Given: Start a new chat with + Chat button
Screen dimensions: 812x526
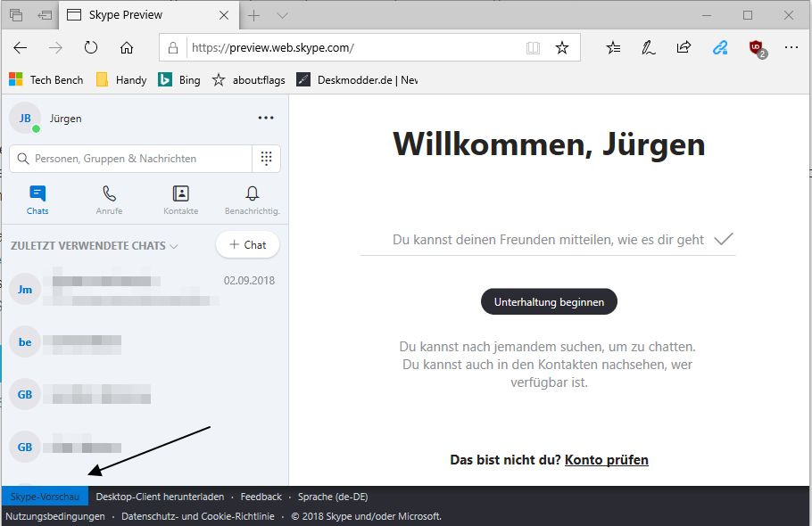Looking at the screenshot, I should (247, 244).
